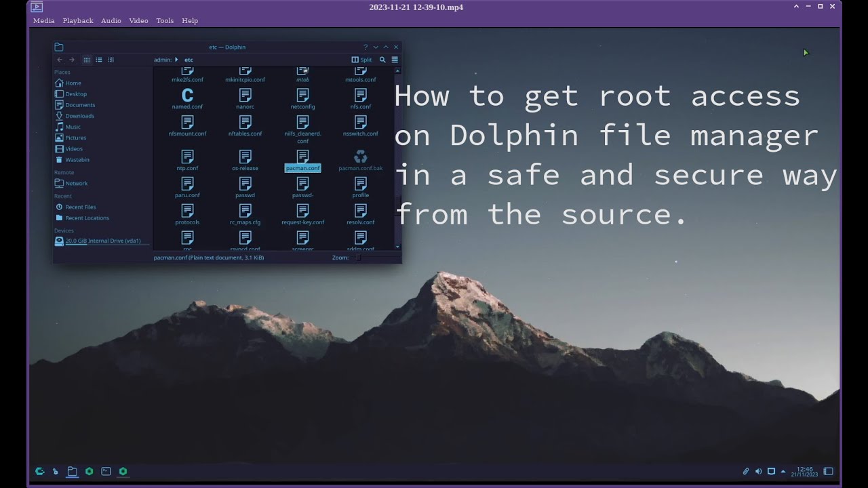Open Home in Places panel
The height and width of the screenshot is (488, 868).
point(102,83)
